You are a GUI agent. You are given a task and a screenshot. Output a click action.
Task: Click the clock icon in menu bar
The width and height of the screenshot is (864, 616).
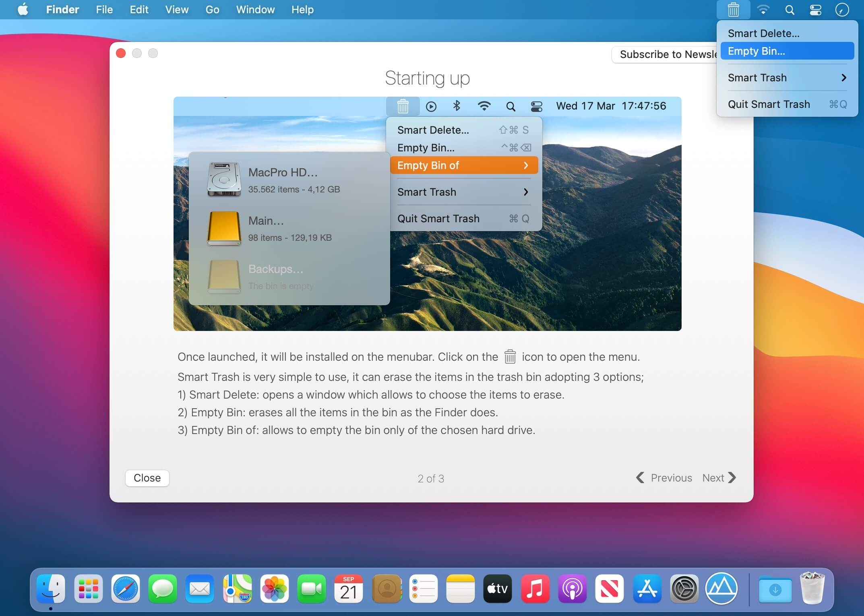tap(842, 10)
